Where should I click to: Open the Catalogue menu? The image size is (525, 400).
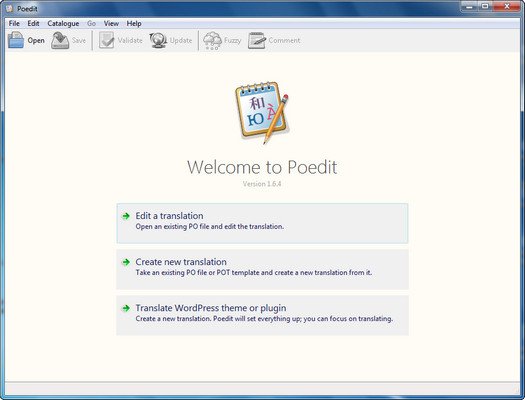63,23
